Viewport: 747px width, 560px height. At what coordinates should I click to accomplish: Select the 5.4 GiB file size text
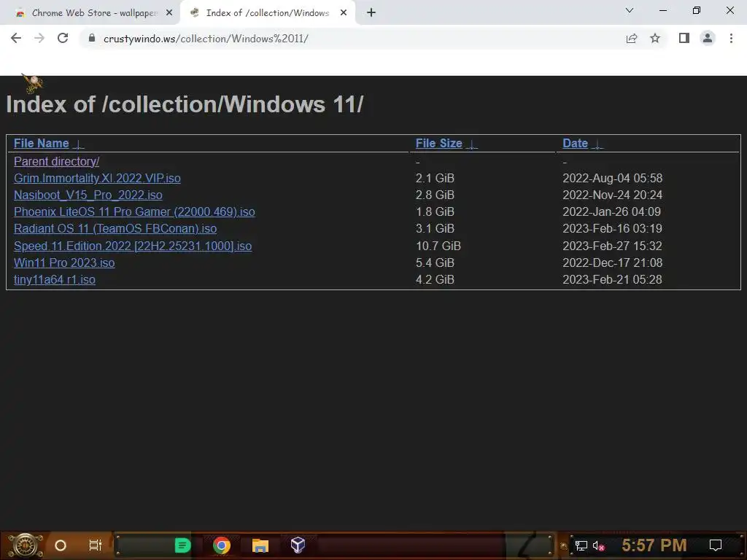coord(435,262)
